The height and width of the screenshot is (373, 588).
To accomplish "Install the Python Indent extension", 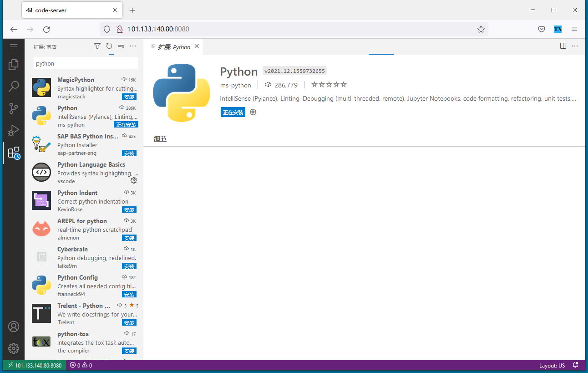I will pyautogui.click(x=129, y=209).
